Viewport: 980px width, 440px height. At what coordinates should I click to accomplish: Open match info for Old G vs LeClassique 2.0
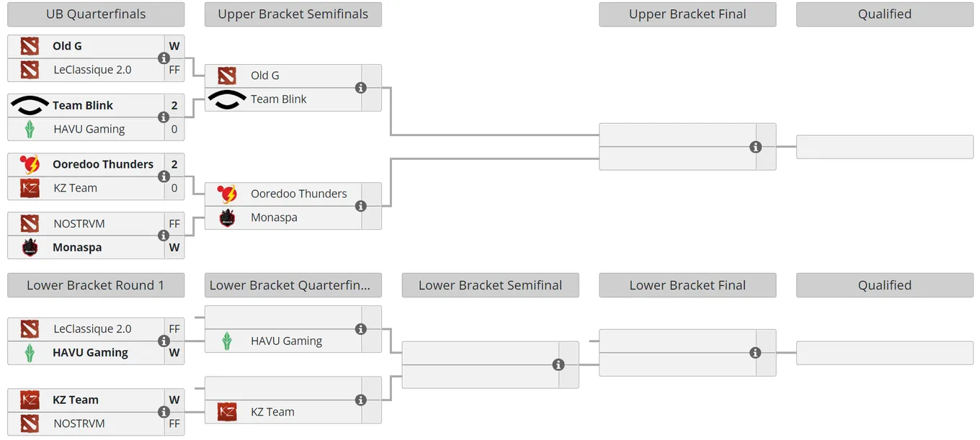pyautogui.click(x=164, y=58)
